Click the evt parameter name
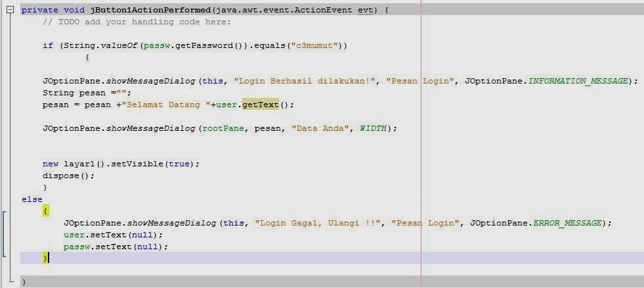Image resolution: width=644 pixels, height=288 pixels. click(367, 11)
